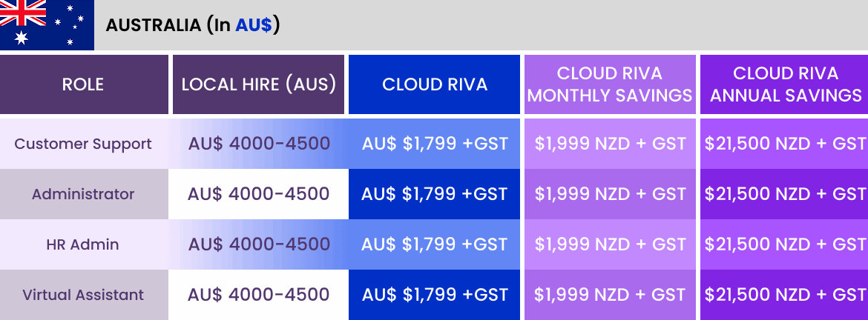Screen dimensions: 868x320
Task: Select the LOCAL HIRE (AUS) column header
Action: tap(258, 84)
